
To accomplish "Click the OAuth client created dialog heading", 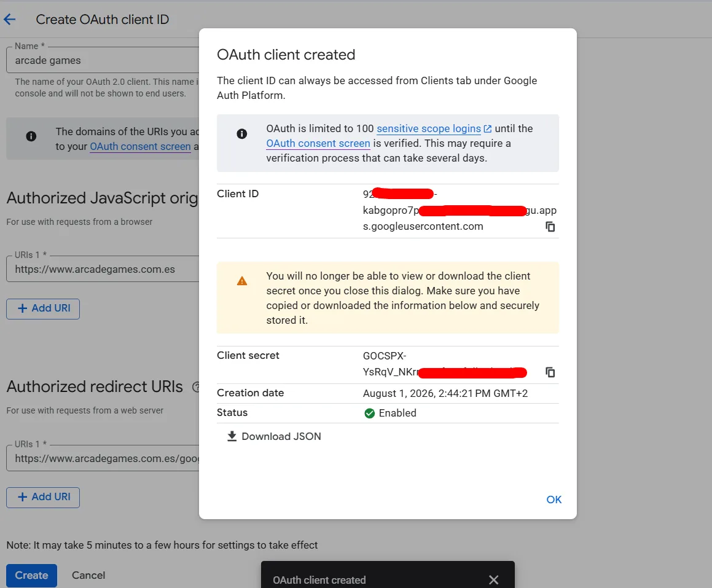I will pos(286,55).
